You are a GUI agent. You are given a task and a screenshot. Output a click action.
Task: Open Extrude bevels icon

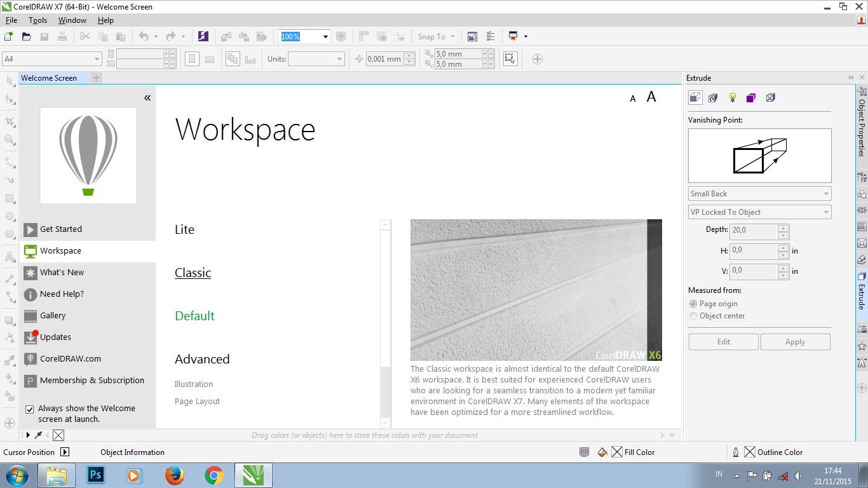(x=770, y=98)
